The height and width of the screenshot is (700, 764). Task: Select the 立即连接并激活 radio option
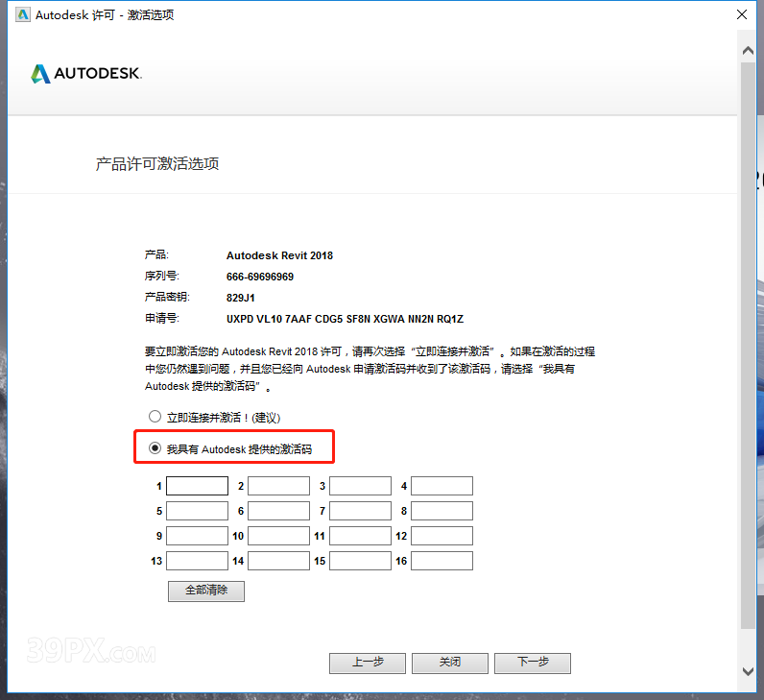[155, 417]
